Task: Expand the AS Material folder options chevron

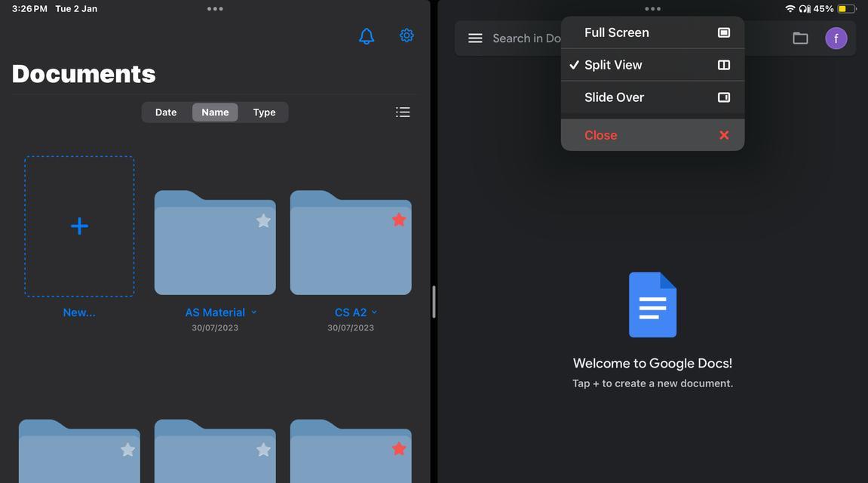Action: click(x=254, y=312)
